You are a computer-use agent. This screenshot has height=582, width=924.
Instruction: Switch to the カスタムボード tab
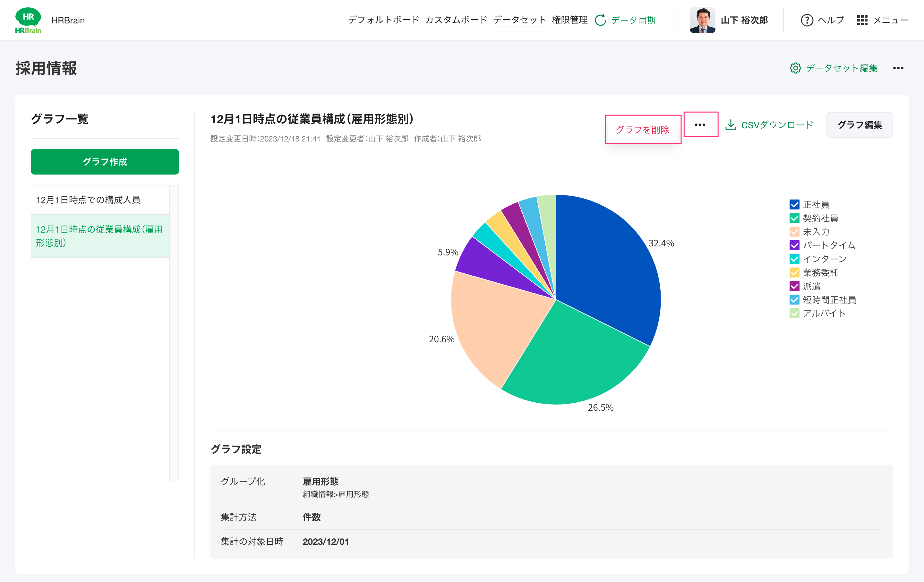pos(456,20)
